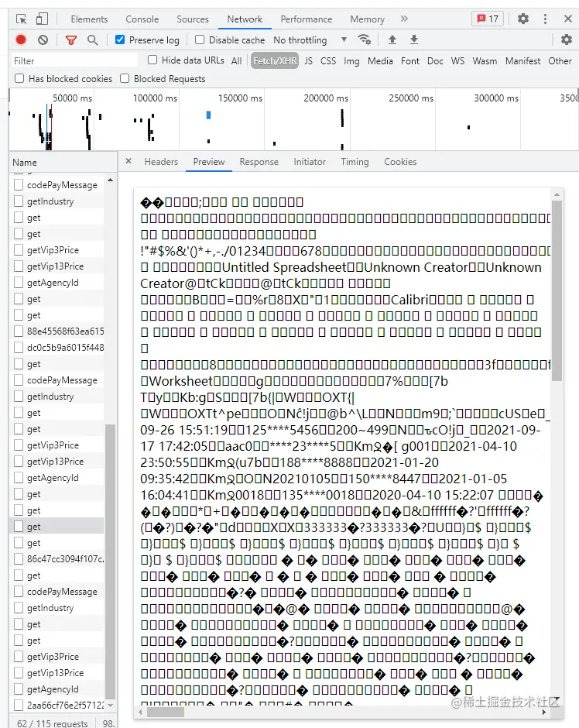This screenshot has height=728, width=579.
Task: Open the Performance tab
Action: 307,19
